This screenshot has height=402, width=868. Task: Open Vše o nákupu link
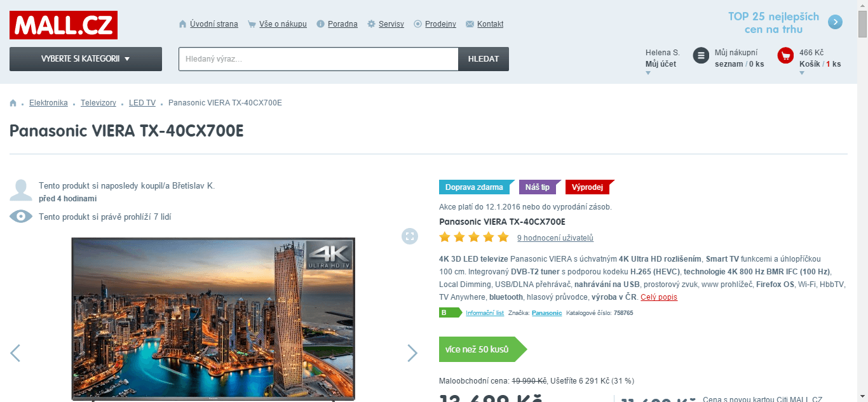(283, 24)
